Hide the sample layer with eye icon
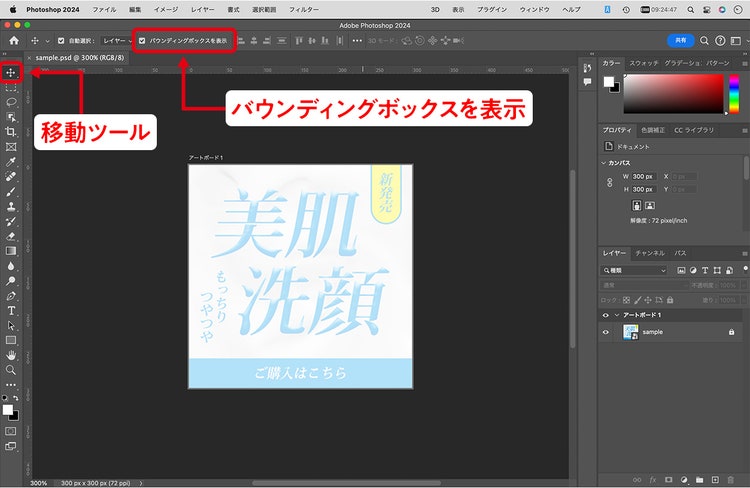The height and width of the screenshot is (488, 750). (606, 332)
